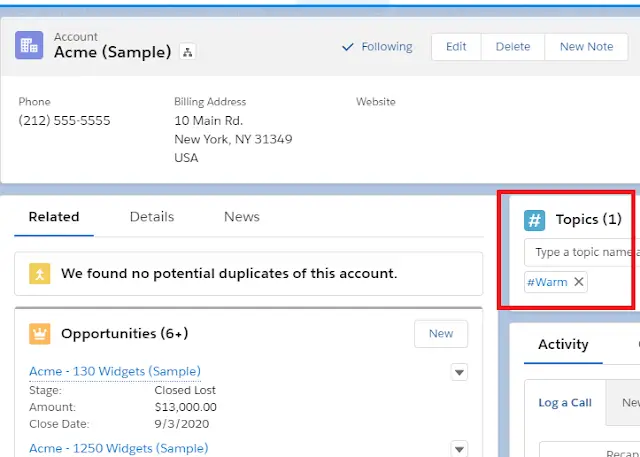Expand actions for Acme - 1250 Widgets
The width and height of the screenshot is (640, 457).
point(459,449)
